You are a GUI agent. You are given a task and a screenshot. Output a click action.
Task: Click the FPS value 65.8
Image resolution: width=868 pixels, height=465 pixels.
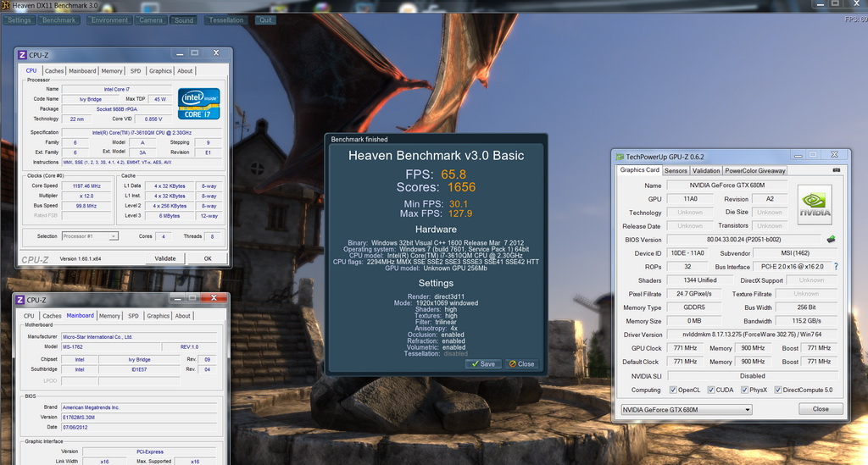pyautogui.click(x=453, y=174)
